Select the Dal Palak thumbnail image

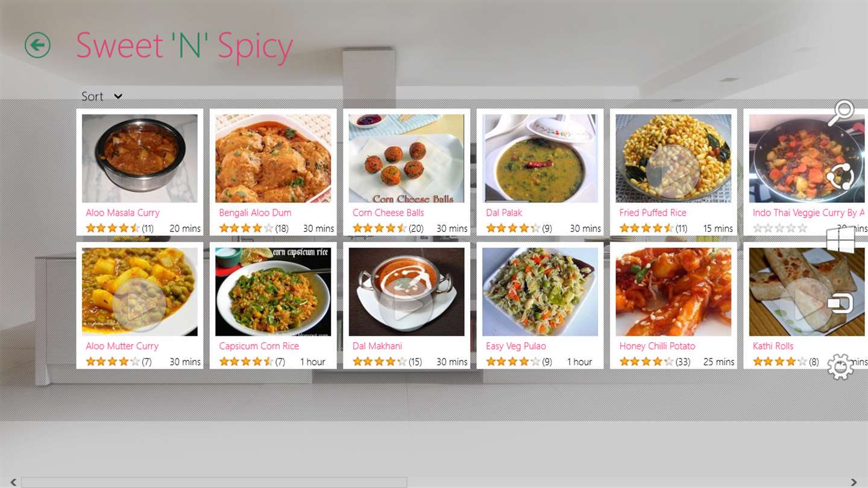tap(540, 158)
